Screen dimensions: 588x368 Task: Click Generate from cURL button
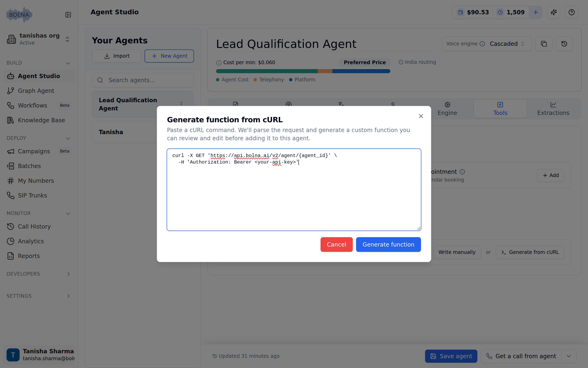pos(530,252)
